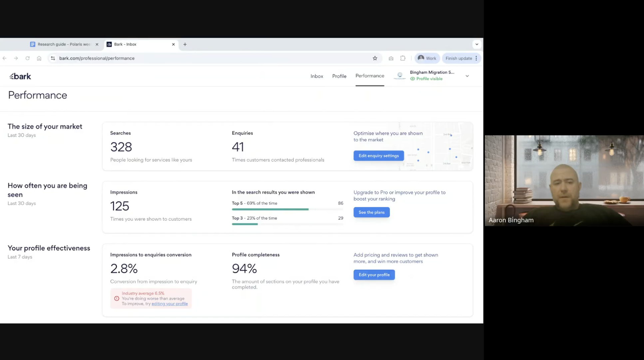Switch to Research guide browser tab

click(x=63, y=44)
